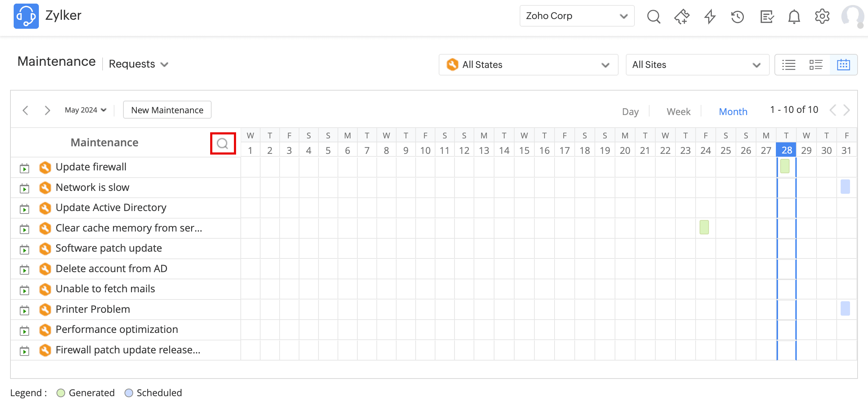This screenshot has height=417, width=868.
Task: Click the New Maintenance button
Action: pyautogui.click(x=167, y=110)
